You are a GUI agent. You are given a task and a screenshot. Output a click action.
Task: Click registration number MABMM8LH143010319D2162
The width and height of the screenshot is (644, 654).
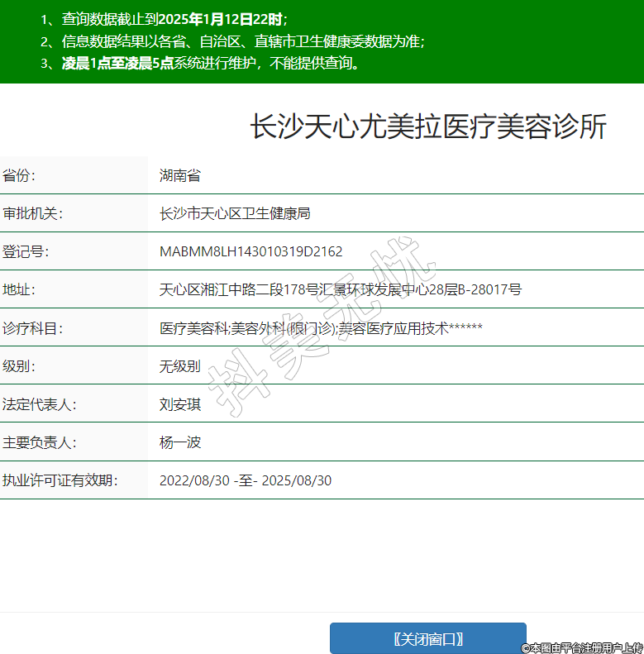250,251
